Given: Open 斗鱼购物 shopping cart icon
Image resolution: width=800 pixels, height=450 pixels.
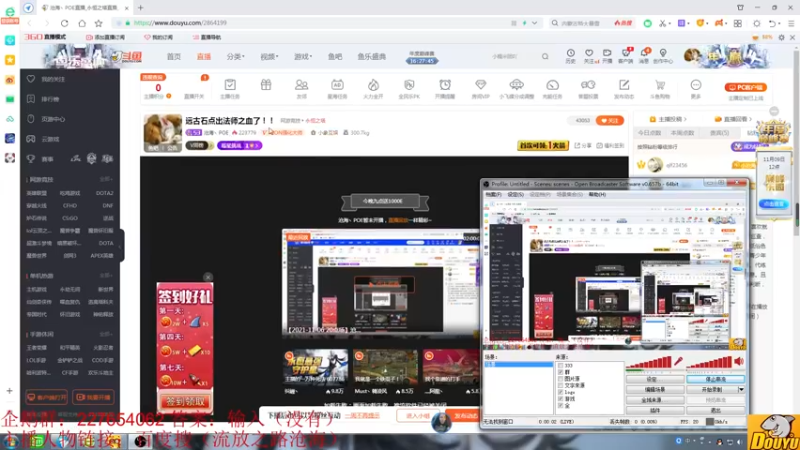Looking at the screenshot, I should pyautogui.click(x=660, y=85).
